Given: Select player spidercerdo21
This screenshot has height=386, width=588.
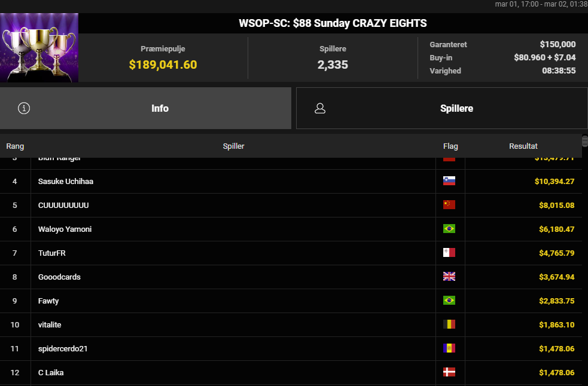Looking at the screenshot, I should point(63,348).
